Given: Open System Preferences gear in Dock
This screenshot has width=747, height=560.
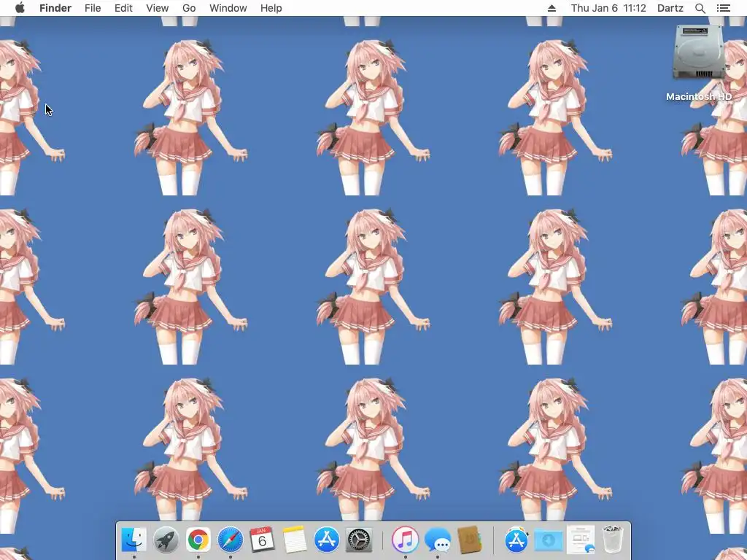Looking at the screenshot, I should pyautogui.click(x=358, y=540).
